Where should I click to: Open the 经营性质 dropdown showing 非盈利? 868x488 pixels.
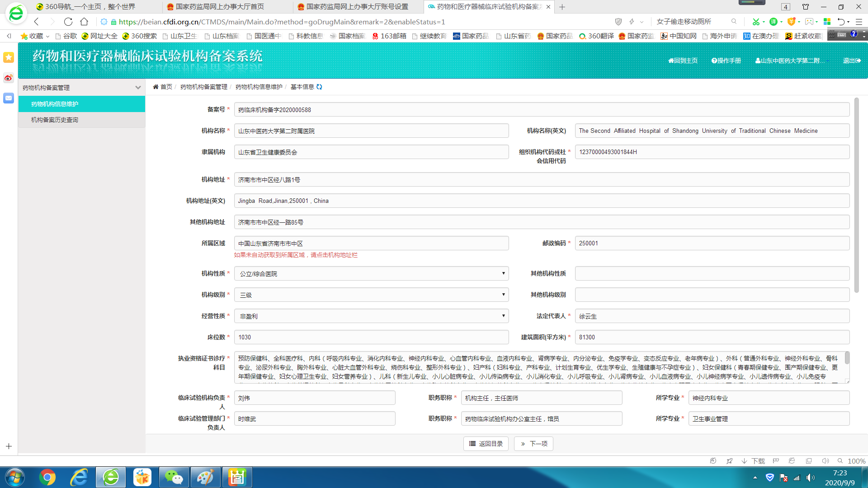tap(371, 316)
